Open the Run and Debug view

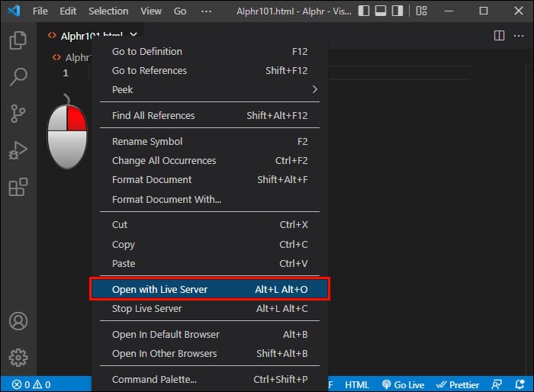point(18,150)
